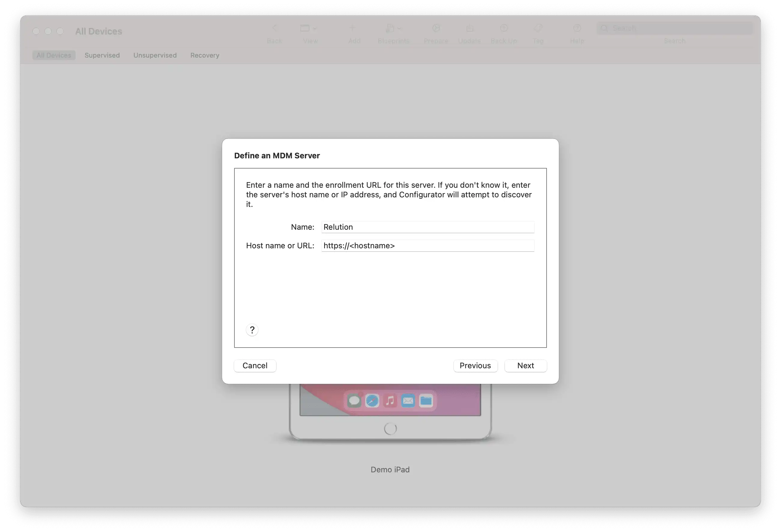The height and width of the screenshot is (532, 781).
Task: Switch to the Unsupervised tab
Action: pos(155,55)
